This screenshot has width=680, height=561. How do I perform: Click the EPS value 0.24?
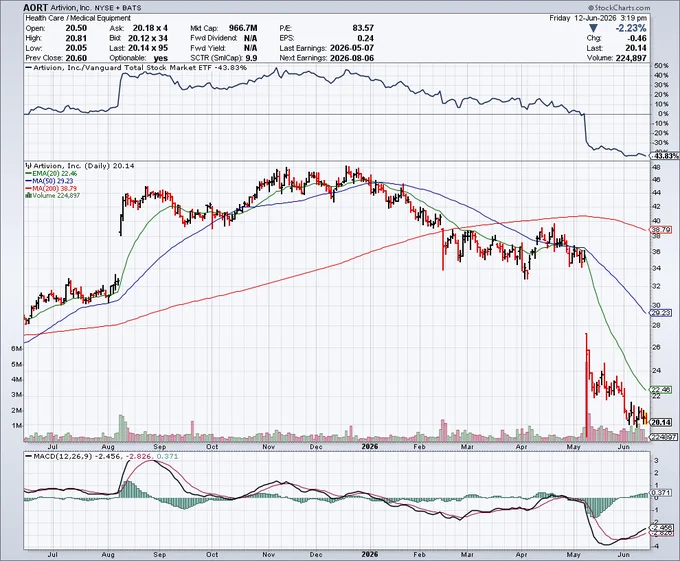click(x=366, y=38)
